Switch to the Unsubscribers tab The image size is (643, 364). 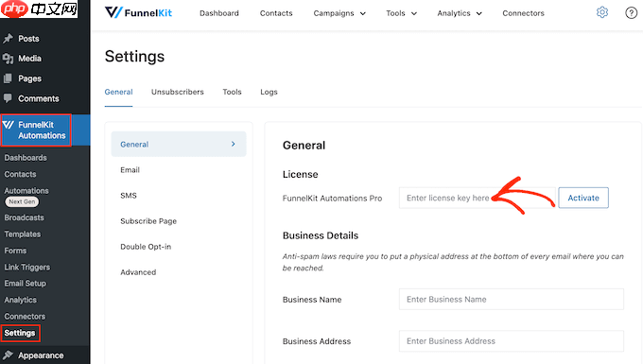click(177, 92)
